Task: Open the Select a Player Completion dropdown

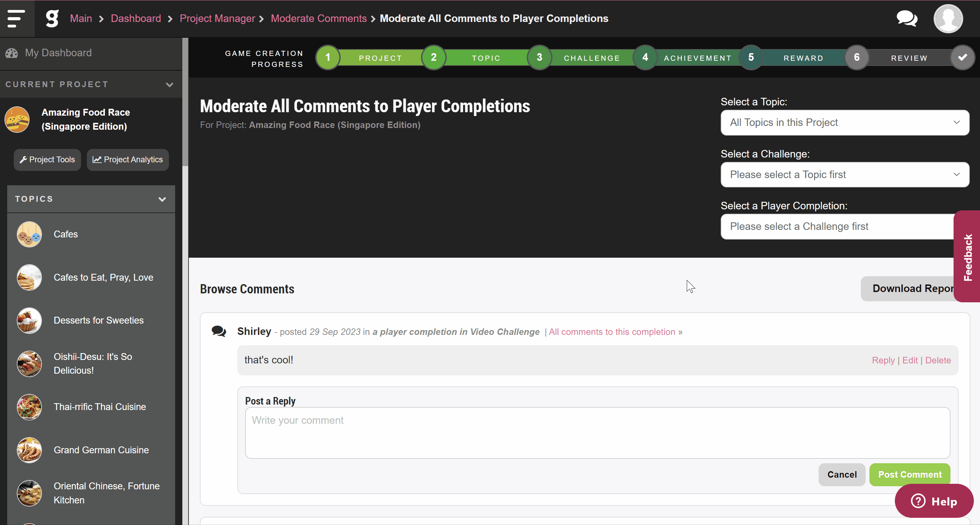Action: (837, 226)
